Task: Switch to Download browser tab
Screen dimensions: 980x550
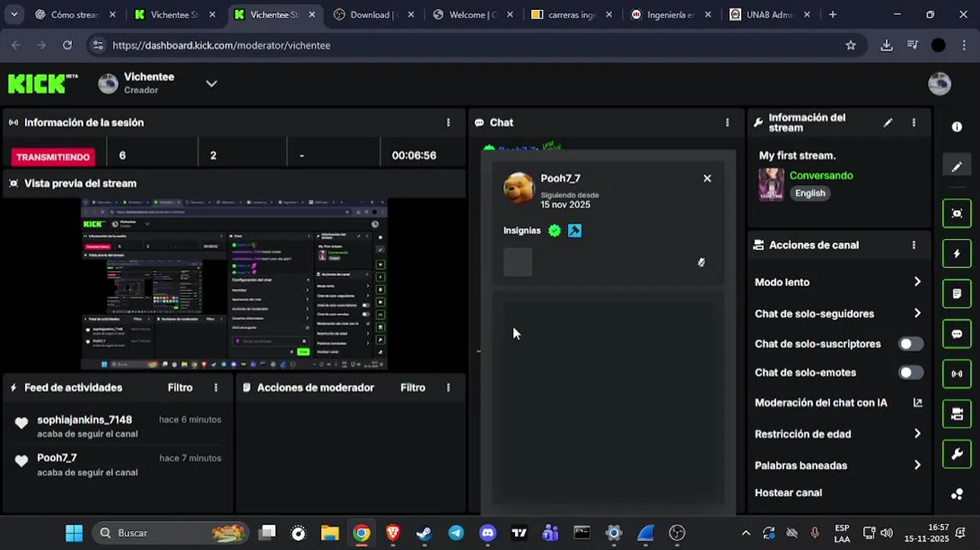Action: pos(374,15)
